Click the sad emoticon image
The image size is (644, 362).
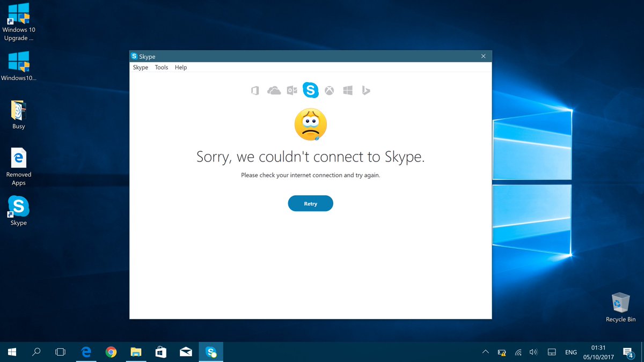tap(311, 125)
